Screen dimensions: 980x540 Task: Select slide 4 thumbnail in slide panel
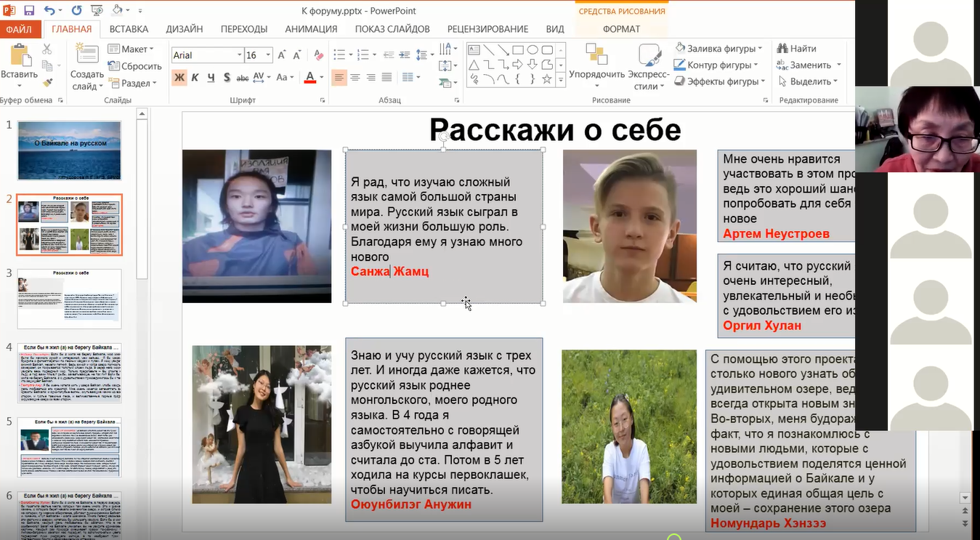pyautogui.click(x=69, y=373)
